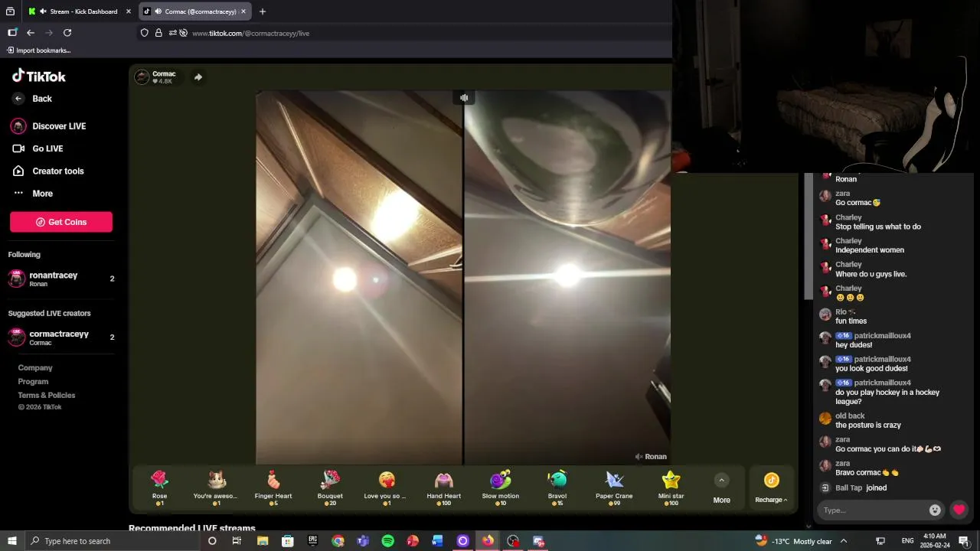Send the Bravo! gift
The width and height of the screenshot is (980, 551).
pyautogui.click(x=557, y=487)
